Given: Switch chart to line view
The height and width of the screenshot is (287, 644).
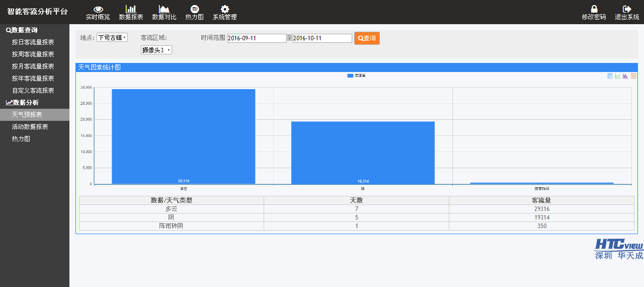Looking at the screenshot, I should pos(617,76).
